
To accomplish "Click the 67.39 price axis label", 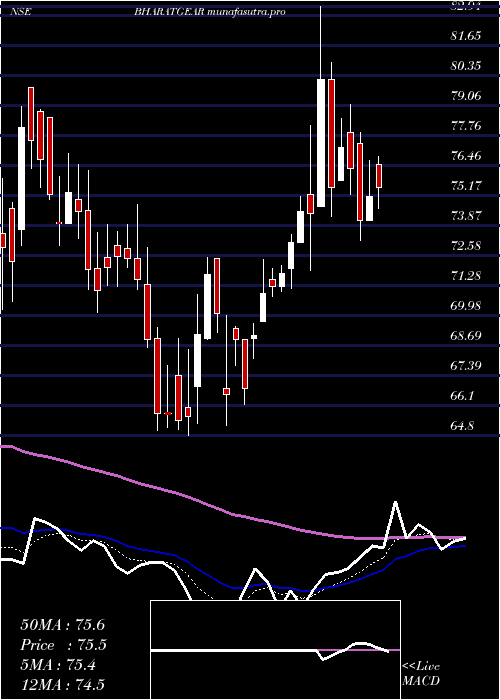I will tap(466, 366).
